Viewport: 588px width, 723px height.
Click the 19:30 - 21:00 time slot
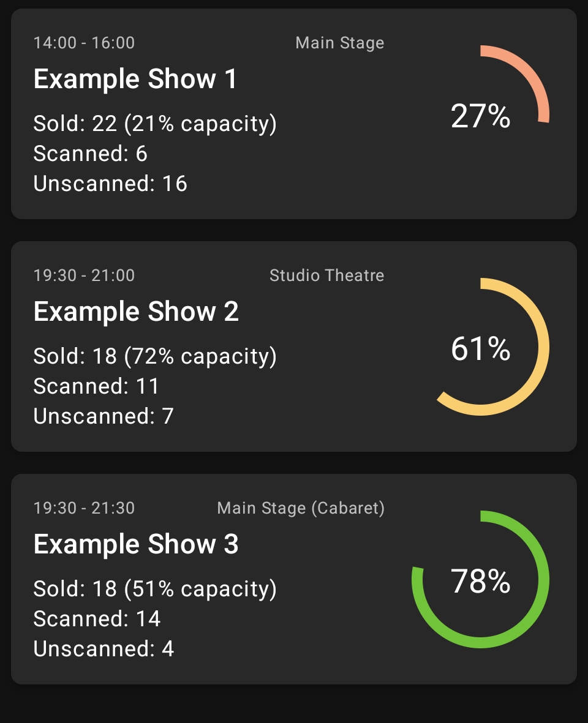pos(84,275)
